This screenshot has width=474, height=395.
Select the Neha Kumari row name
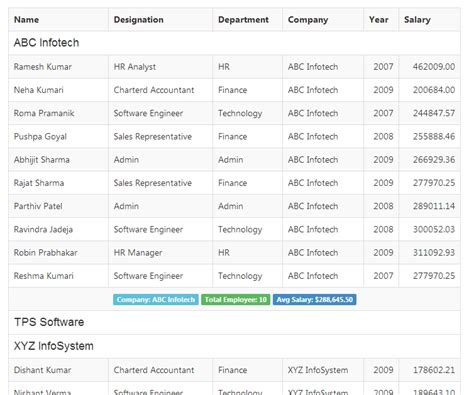[x=39, y=90]
